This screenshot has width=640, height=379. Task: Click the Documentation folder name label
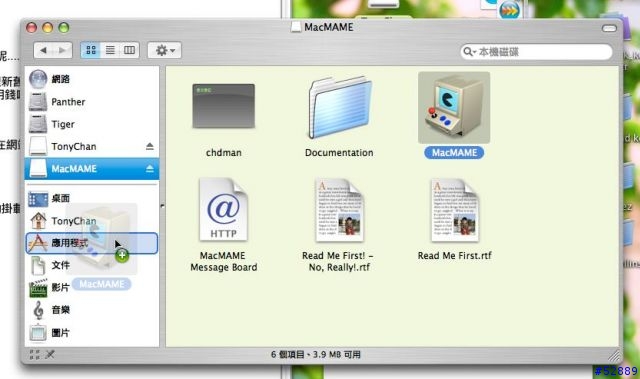(339, 153)
